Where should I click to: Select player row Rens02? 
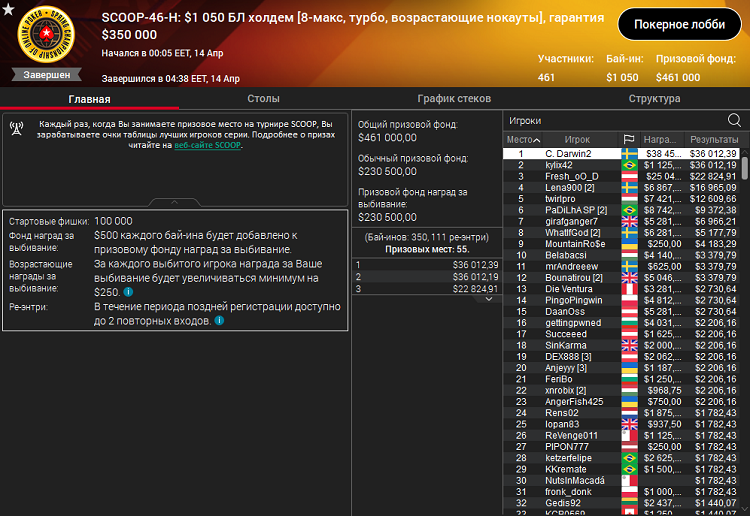pos(621,413)
